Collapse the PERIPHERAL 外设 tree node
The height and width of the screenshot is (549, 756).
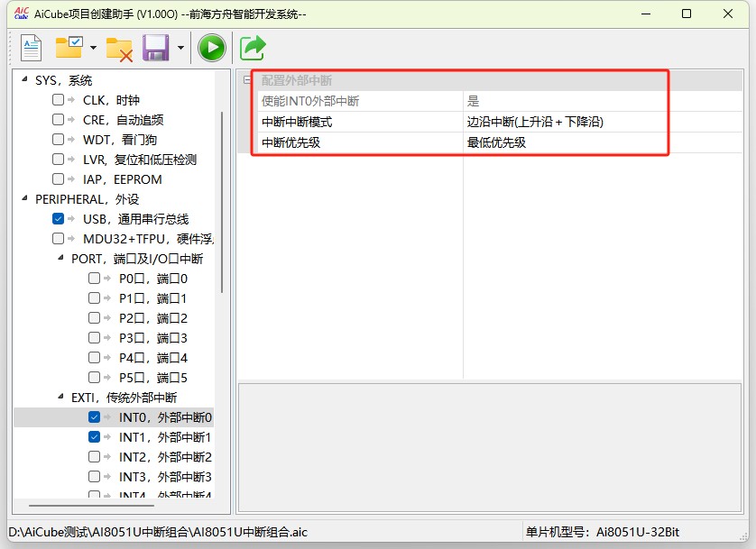(x=24, y=198)
